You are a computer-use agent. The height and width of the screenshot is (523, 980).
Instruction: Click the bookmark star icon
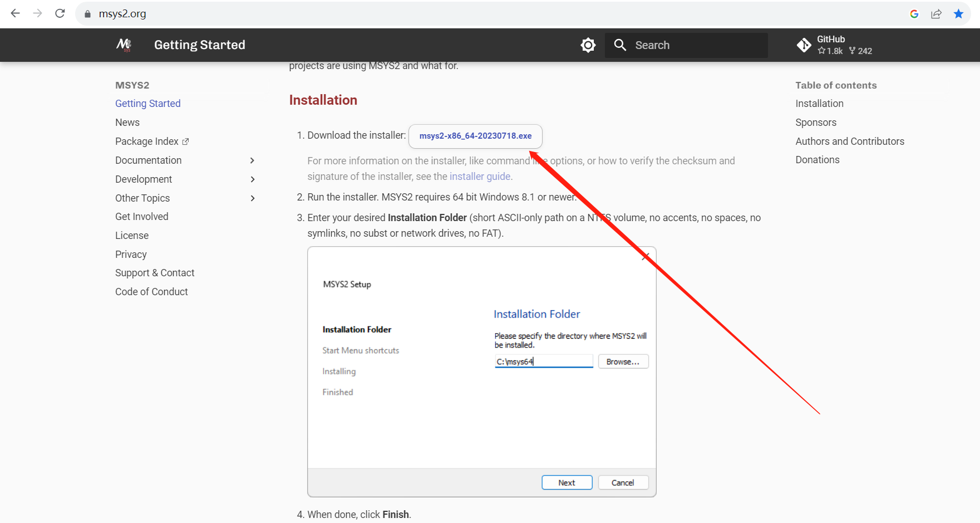(958, 14)
